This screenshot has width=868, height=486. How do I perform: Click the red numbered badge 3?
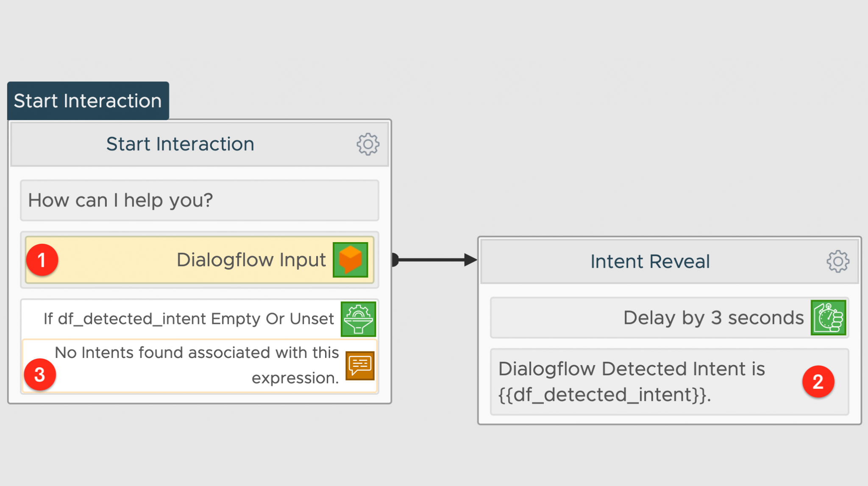(x=40, y=374)
